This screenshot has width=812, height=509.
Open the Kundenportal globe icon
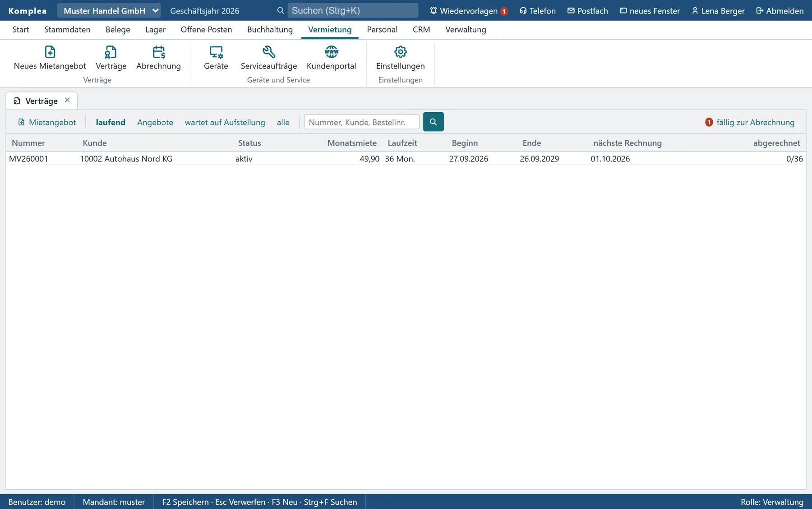(331, 58)
